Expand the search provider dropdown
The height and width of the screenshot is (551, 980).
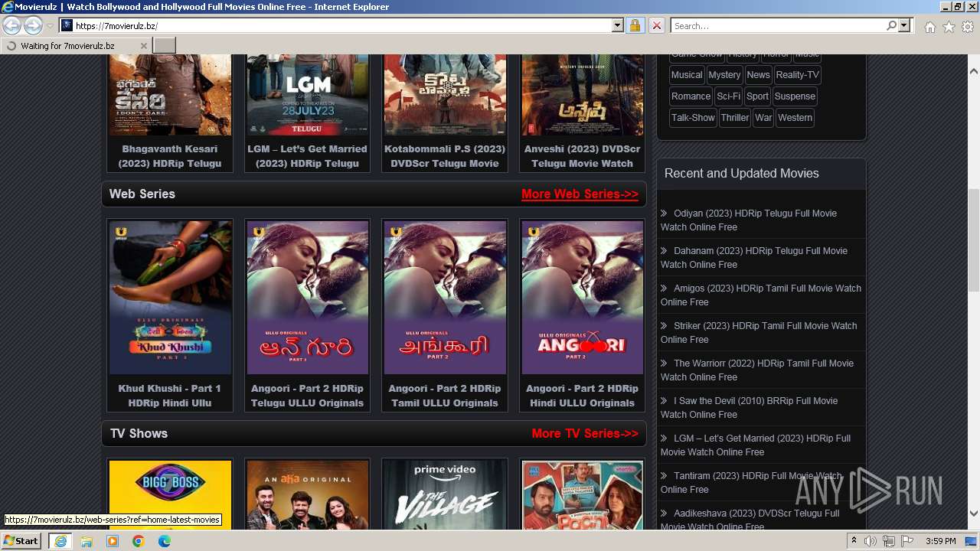904,26
